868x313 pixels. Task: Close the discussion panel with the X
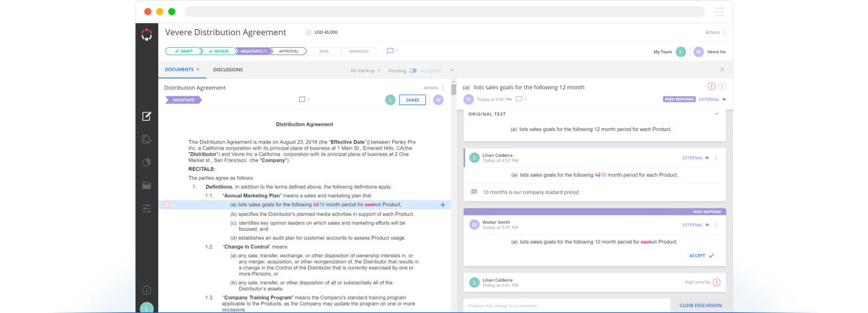point(722,69)
